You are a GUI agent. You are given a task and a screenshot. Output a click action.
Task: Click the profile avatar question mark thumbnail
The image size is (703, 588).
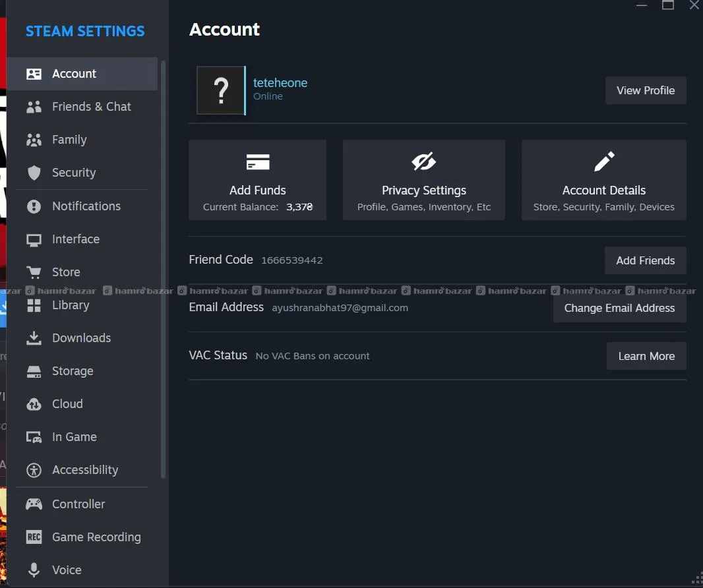[221, 90]
